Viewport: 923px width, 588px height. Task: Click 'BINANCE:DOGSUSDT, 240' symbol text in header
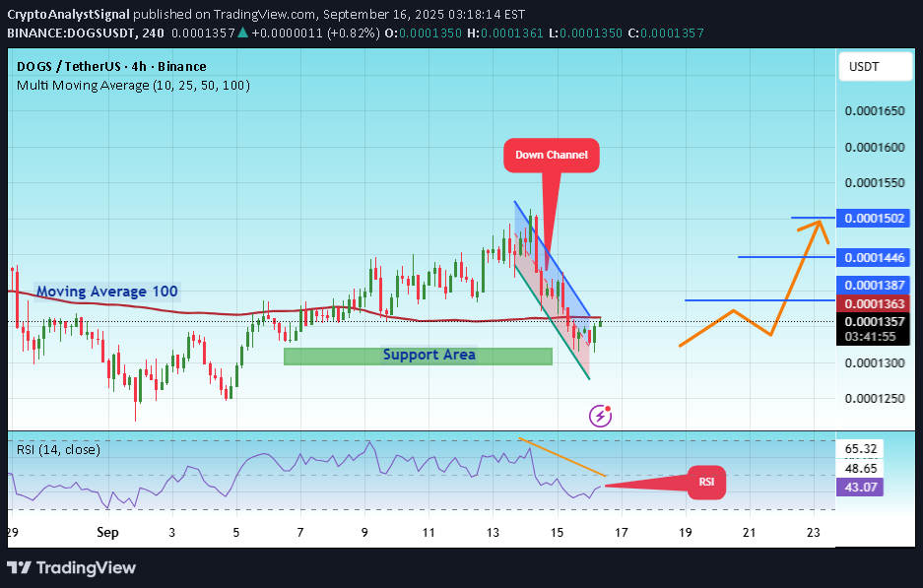[x=86, y=33]
